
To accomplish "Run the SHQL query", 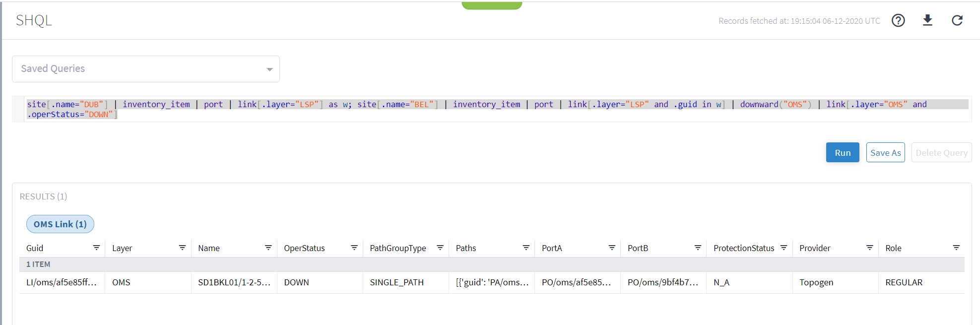I will pyautogui.click(x=843, y=152).
